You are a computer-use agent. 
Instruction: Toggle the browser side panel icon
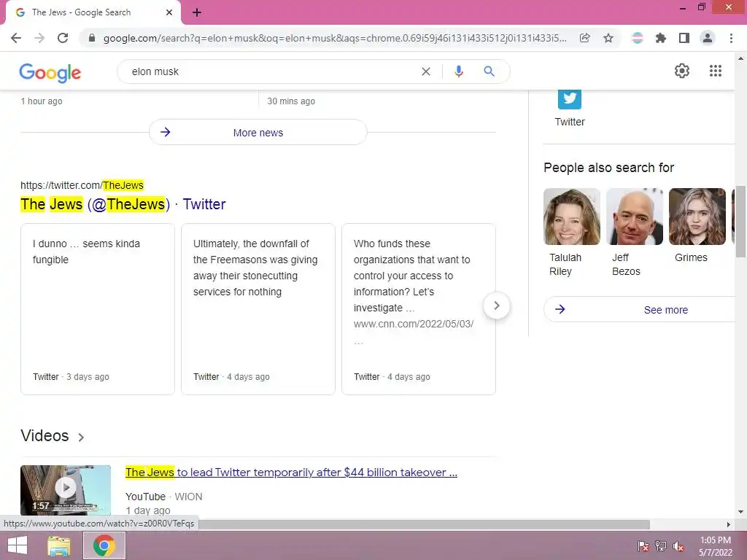coord(684,38)
